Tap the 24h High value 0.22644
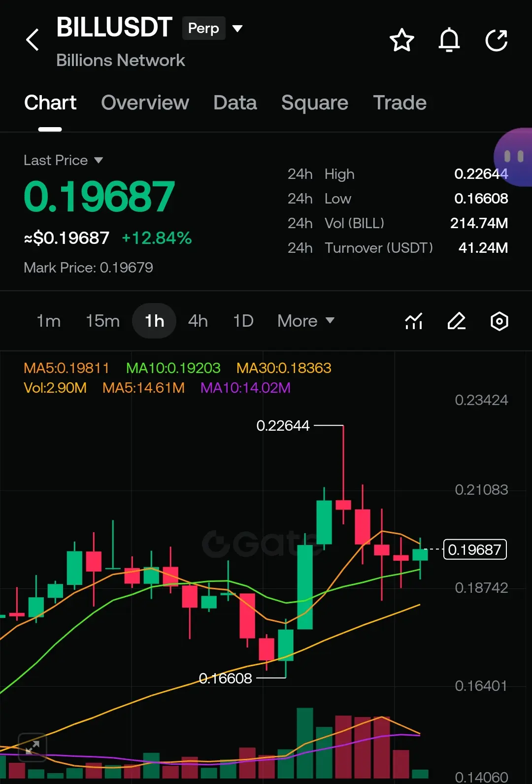Screen dimensions: 532x784 point(481,174)
